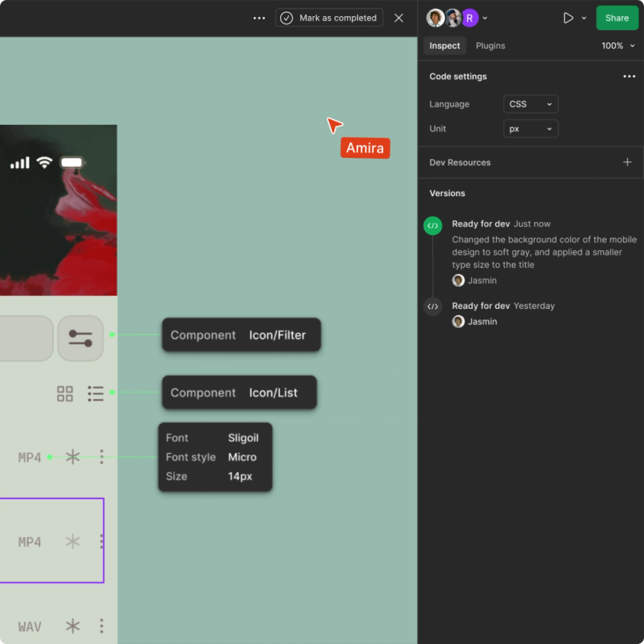
Task: Open the Code settings overflow menu
Action: pyautogui.click(x=629, y=76)
